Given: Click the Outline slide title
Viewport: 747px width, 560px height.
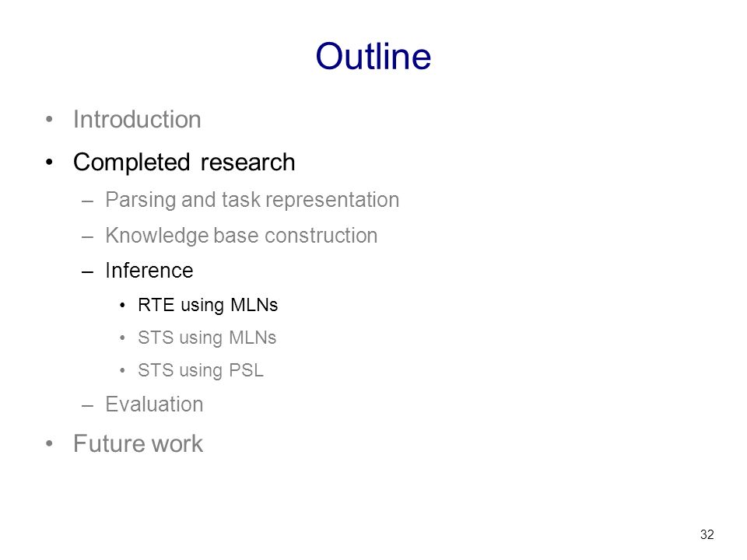Looking at the screenshot, I should [373, 56].
